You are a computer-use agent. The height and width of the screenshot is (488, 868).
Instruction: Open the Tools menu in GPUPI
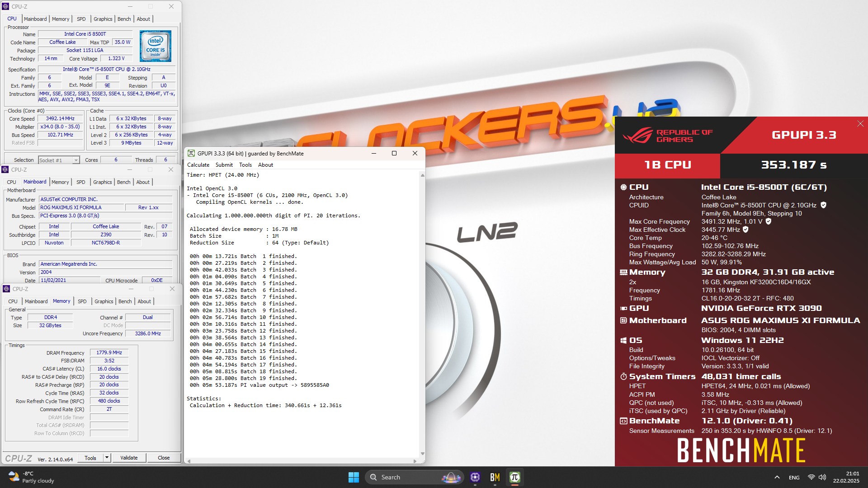(245, 165)
